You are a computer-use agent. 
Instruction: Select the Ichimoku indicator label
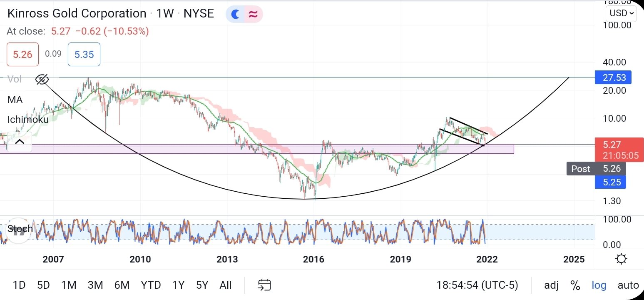pyautogui.click(x=28, y=120)
